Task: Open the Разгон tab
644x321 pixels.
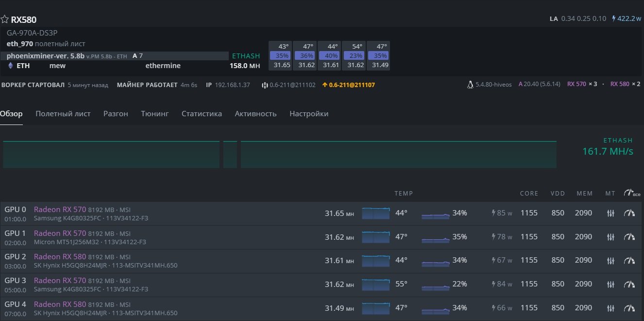Action: (x=116, y=114)
